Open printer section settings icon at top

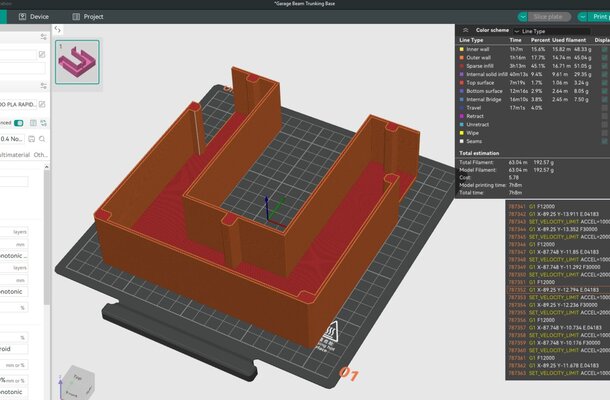point(43,37)
